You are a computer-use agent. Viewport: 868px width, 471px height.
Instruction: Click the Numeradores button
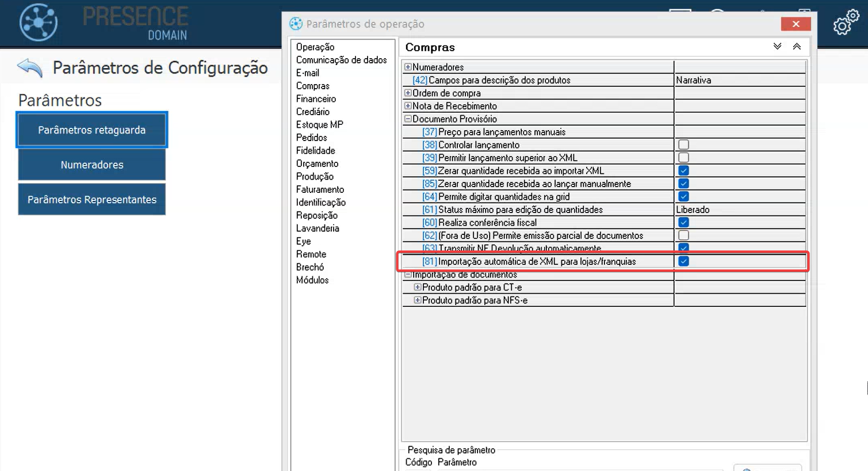(x=92, y=165)
